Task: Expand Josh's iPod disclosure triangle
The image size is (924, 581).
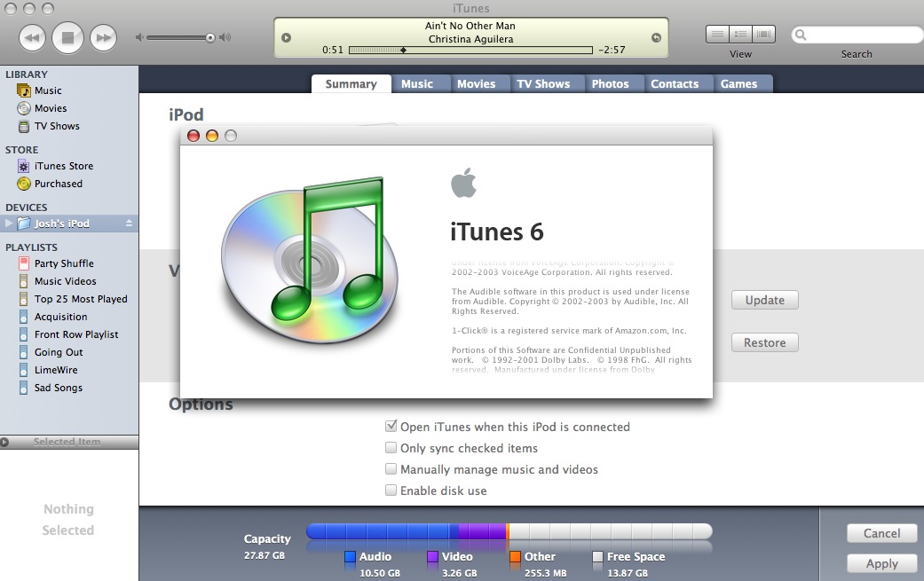Action: 8,224
